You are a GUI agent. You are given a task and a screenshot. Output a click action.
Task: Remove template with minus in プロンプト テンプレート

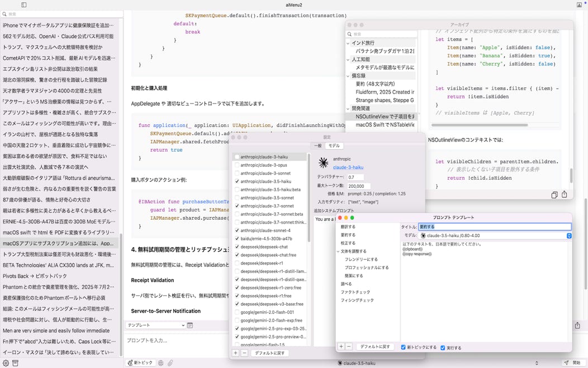349,347
